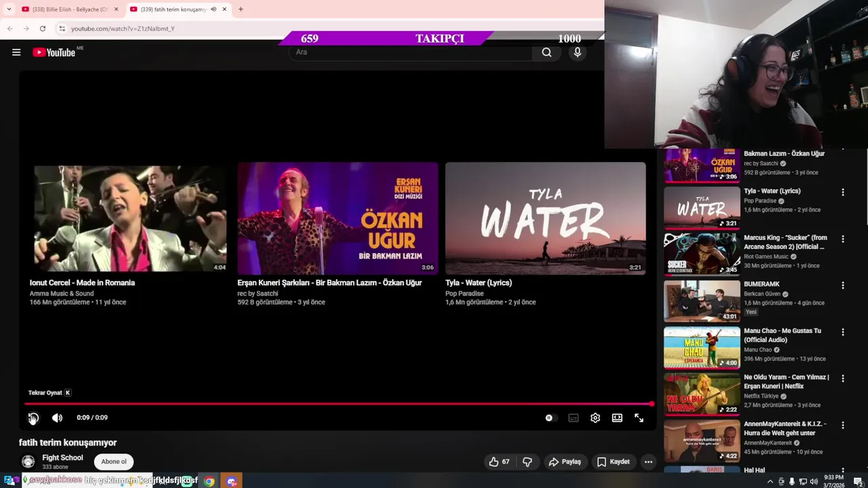Open Manu Chao Me Gustas Tu thumbnail
This screenshot has height=488, width=868.
coord(702,347)
